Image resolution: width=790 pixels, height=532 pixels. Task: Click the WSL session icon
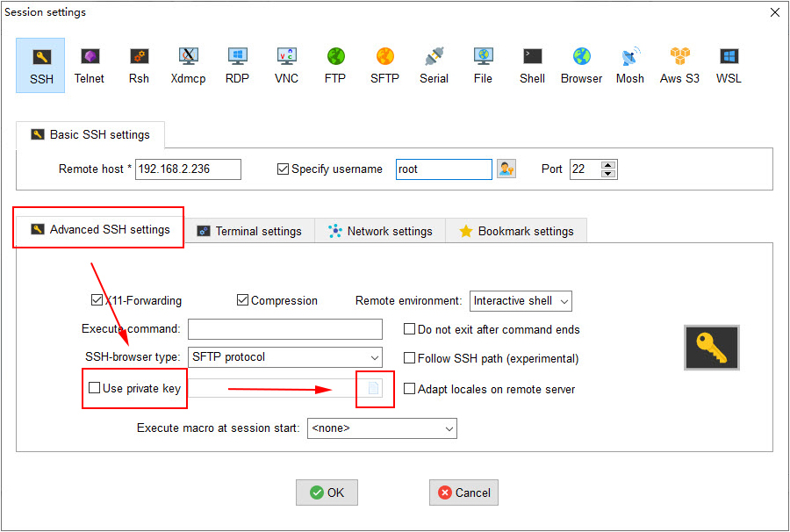coord(729,65)
